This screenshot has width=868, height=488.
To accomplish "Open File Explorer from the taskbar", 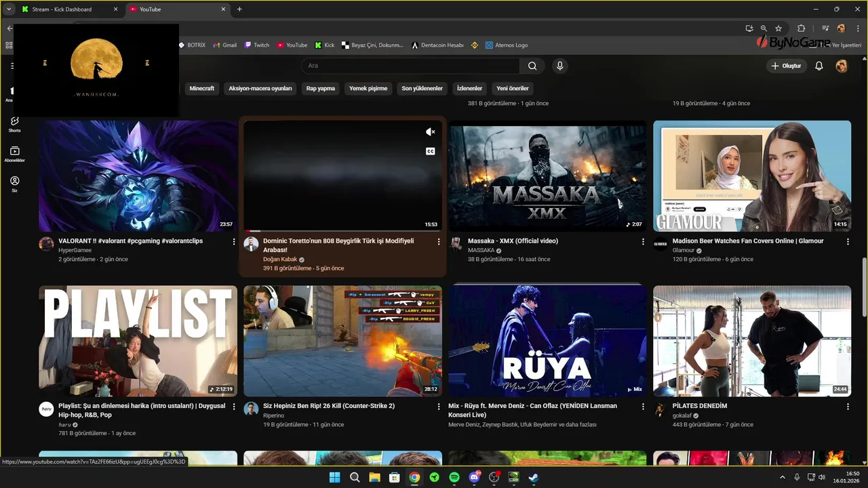I will 374,477.
